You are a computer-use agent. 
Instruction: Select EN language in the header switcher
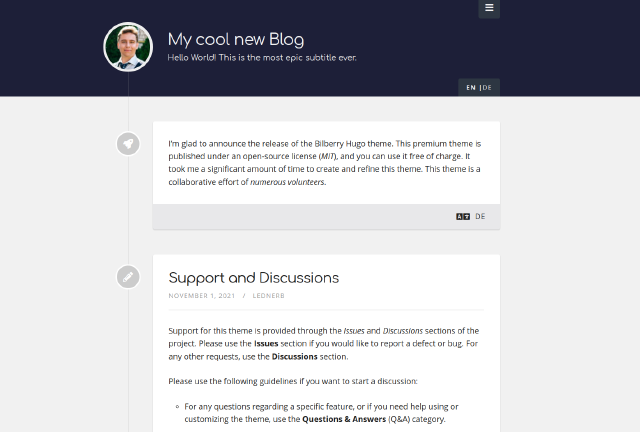tap(471, 88)
